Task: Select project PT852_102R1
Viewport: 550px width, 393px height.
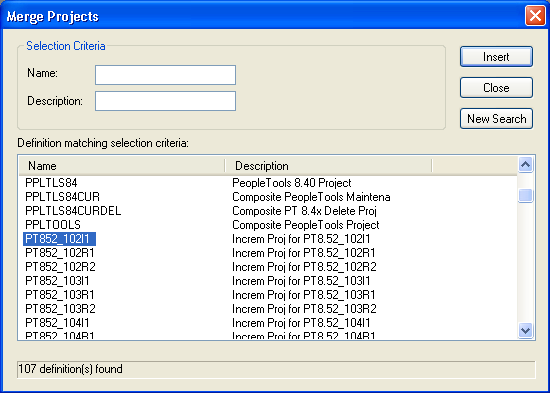Action: click(60, 253)
